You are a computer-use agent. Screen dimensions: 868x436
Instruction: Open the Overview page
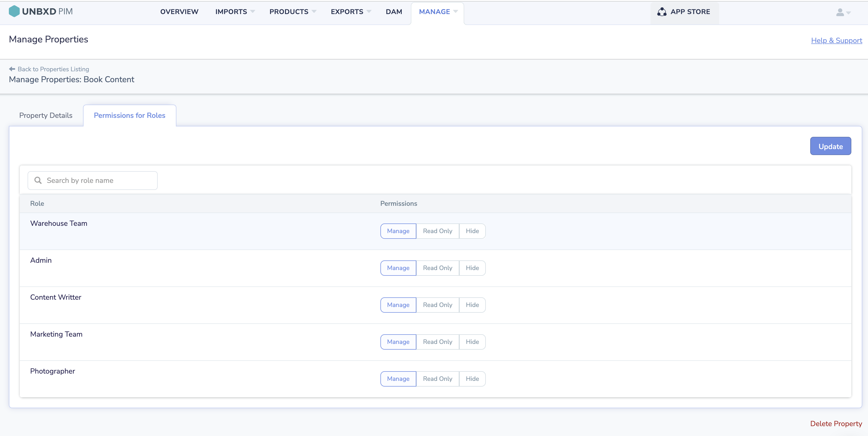[179, 12]
